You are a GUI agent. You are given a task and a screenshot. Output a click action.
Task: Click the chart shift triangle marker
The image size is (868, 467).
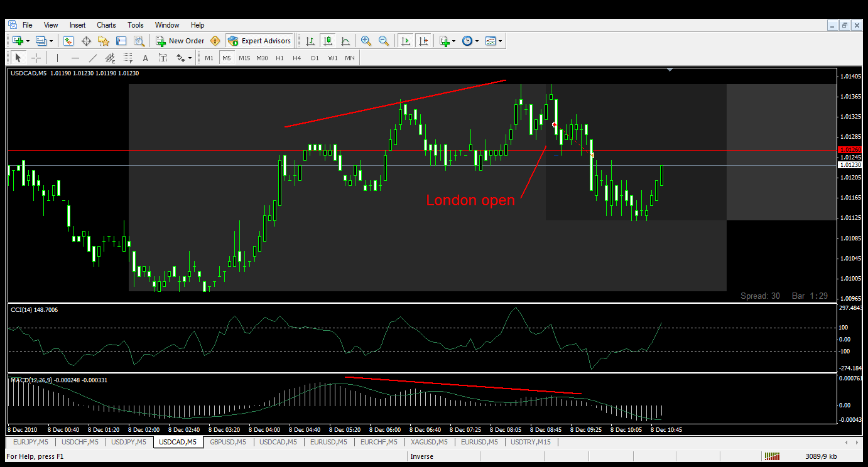coord(670,70)
